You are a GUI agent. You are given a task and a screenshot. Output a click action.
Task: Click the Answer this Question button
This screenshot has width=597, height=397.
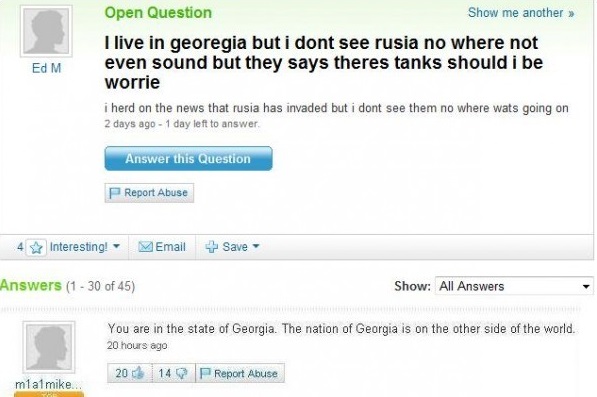click(188, 158)
